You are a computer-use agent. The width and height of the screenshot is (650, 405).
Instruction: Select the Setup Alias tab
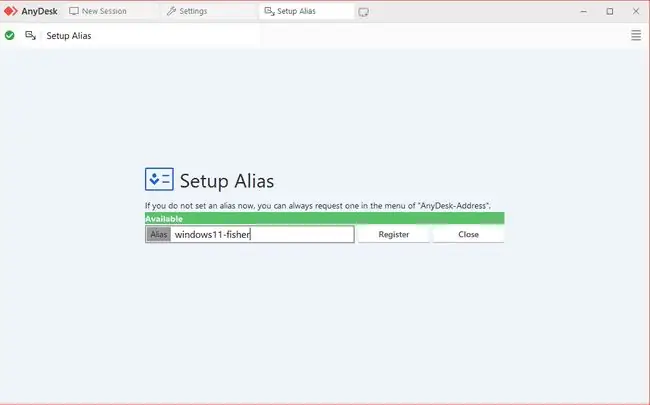coord(306,11)
